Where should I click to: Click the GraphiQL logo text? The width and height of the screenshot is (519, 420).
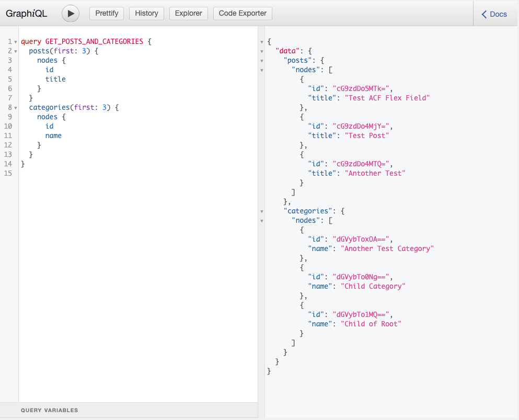(27, 13)
